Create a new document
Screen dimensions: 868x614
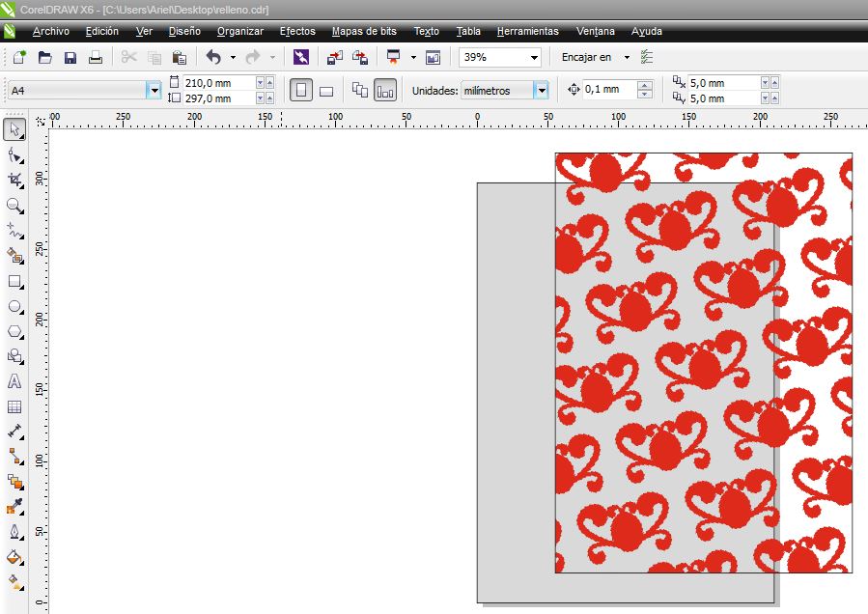point(19,57)
